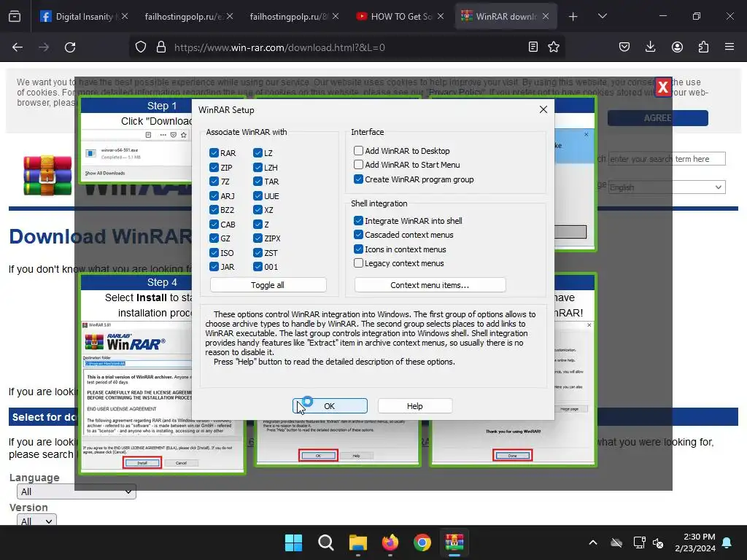Viewport: 747px width, 560px height.
Task: Confirm setup with OK button
Action: click(x=330, y=405)
